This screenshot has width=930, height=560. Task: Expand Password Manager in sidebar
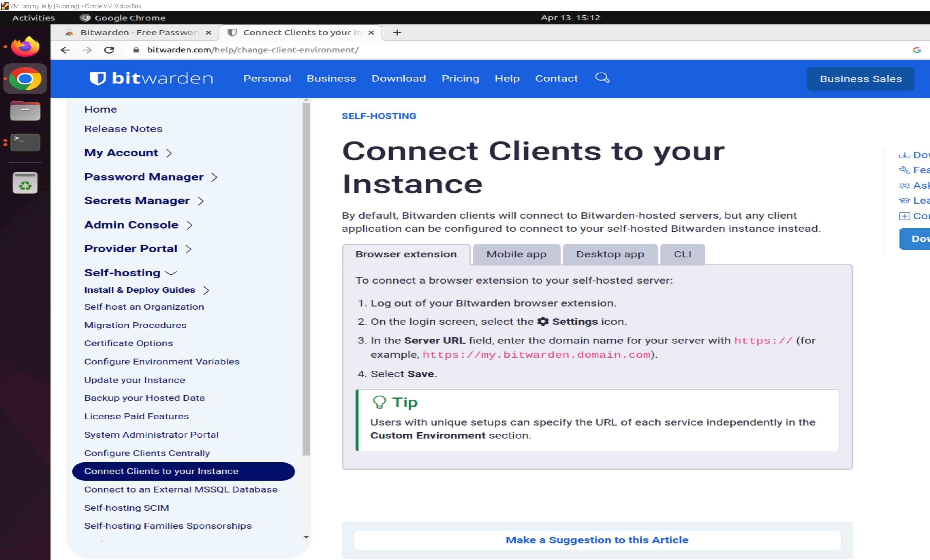pos(214,177)
